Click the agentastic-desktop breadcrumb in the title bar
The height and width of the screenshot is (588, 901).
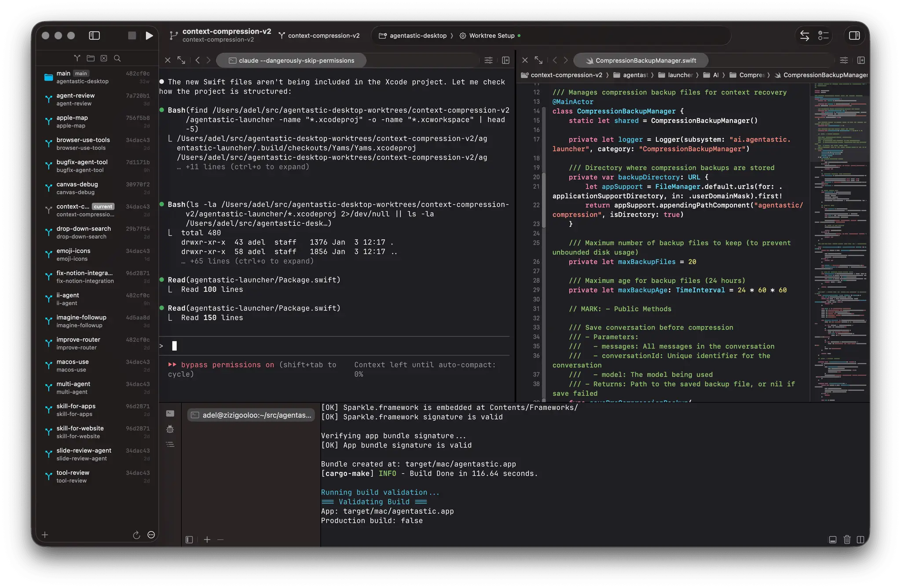pos(413,36)
